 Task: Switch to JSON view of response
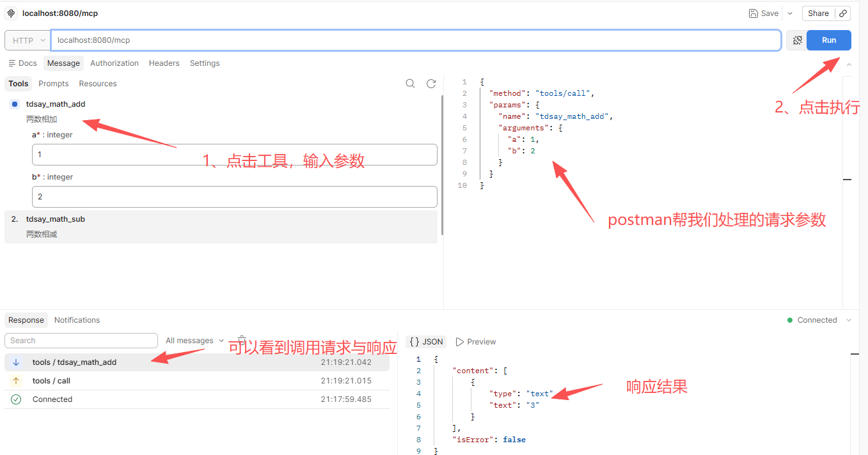(x=426, y=342)
